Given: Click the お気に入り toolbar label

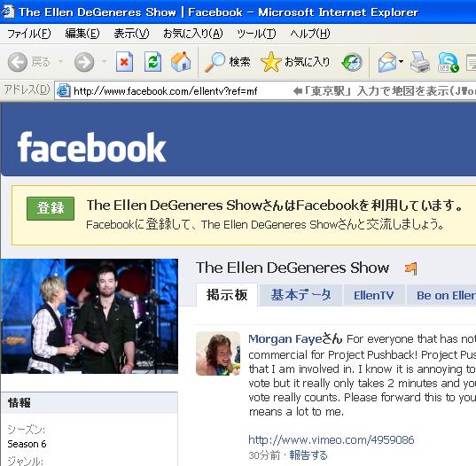Looking at the screenshot, I should point(308,62).
